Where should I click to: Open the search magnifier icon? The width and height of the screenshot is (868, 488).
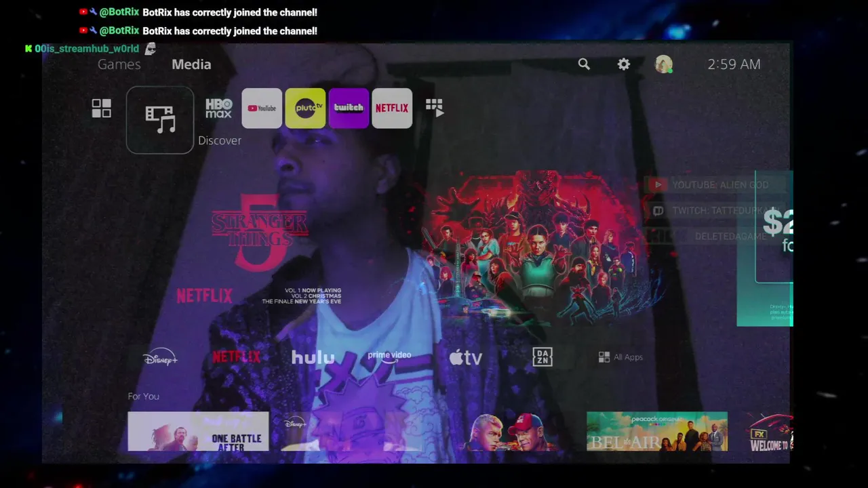584,64
